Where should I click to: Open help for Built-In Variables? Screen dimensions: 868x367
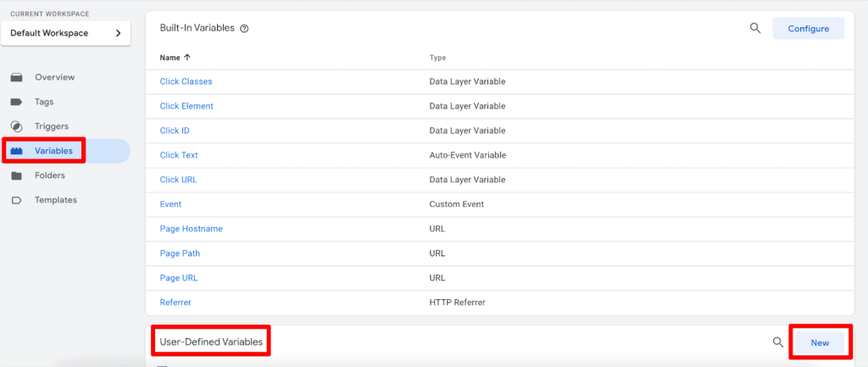click(x=244, y=29)
